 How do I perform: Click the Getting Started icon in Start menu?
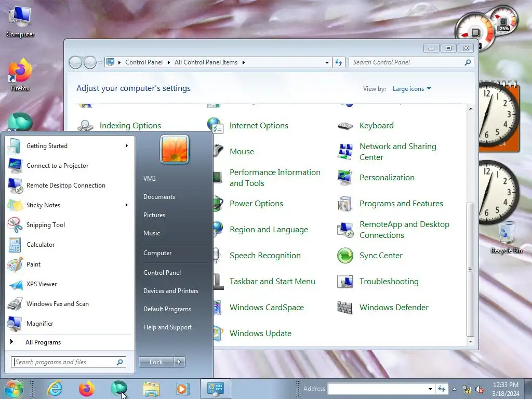pyautogui.click(x=15, y=146)
